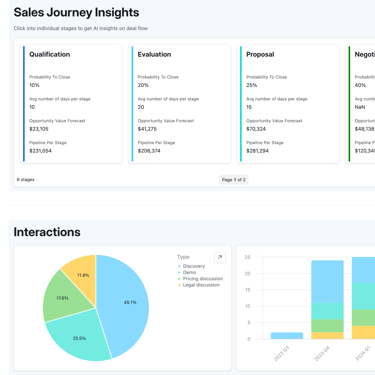Click the NaN value in Negotiation card
This screenshot has width=375, height=375.
[x=360, y=107]
